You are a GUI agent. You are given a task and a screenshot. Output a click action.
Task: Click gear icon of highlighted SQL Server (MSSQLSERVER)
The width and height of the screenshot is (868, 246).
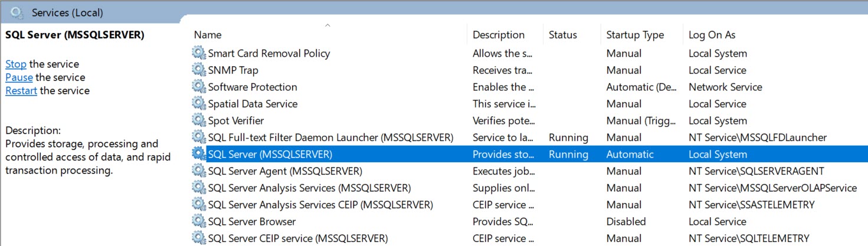coord(199,154)
